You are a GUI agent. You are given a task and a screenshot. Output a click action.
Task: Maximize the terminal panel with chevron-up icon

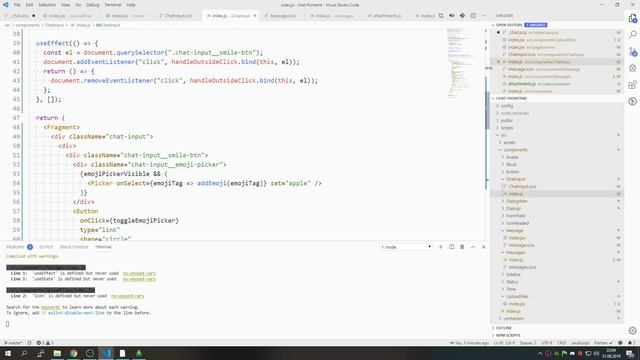[473, 247]
